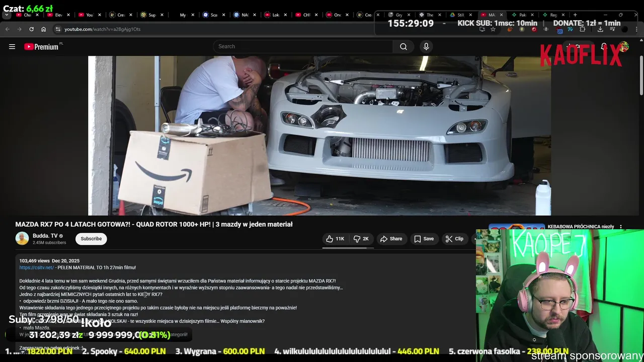The width and height of the screenshot is (644, 362).
Task: Open a new browser tab
Action: click(575, 15)
